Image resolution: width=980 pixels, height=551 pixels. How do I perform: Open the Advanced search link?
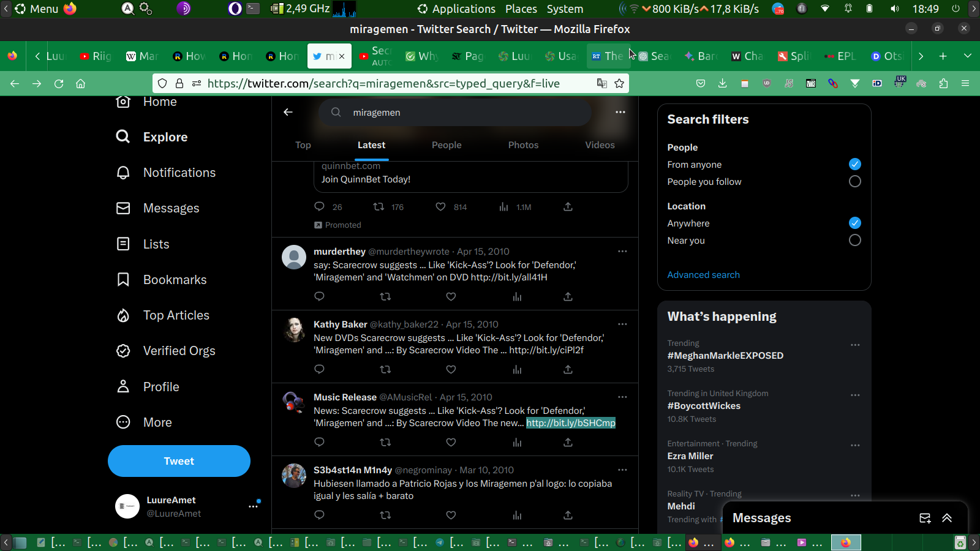tap(703, 275)
